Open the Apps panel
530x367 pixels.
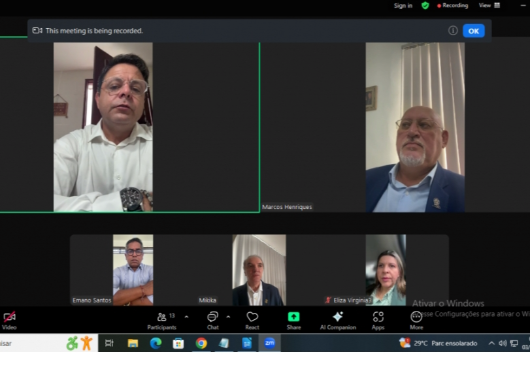[378, 321]
